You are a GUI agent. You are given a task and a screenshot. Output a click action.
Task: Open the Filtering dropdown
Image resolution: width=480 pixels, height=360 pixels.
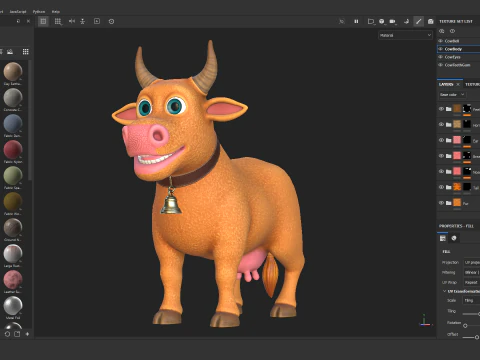[472, 272]
